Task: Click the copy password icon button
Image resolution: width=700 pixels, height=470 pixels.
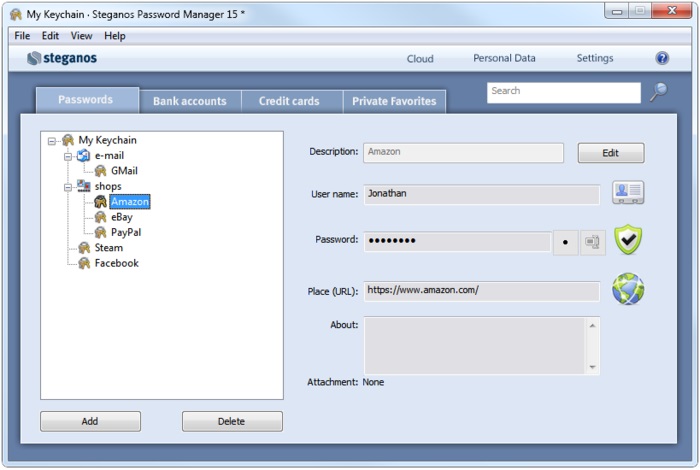Action: (x=593, y=242)
